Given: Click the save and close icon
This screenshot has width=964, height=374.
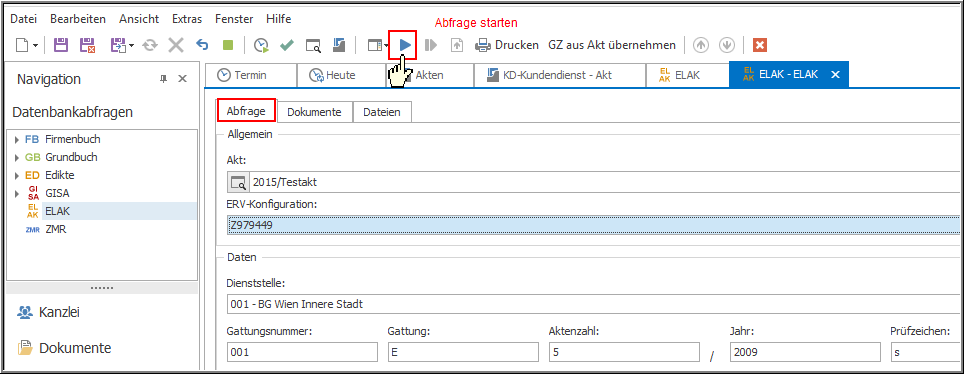Looking at the screenshot, I should coord(87,45).
